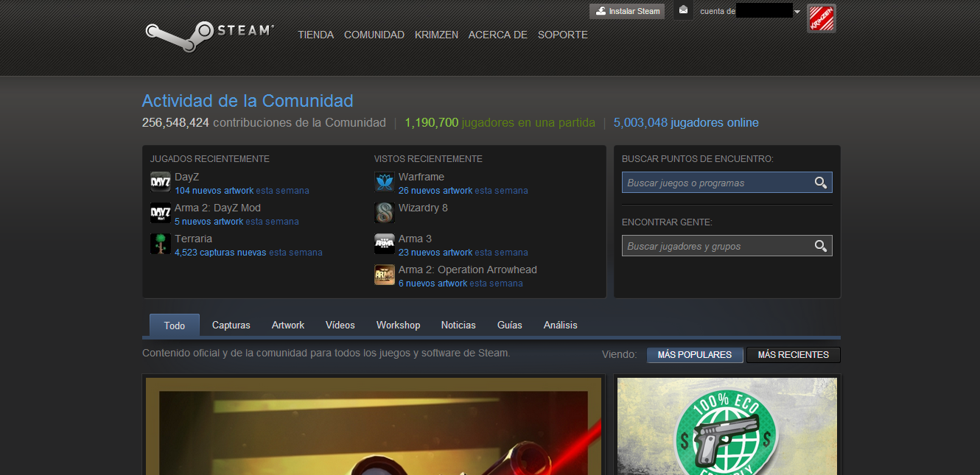Image resolution: width=980 pixels, height=475 pixels.
Task: Open the 5 nuevos artwork link
Action: (209, 222)
